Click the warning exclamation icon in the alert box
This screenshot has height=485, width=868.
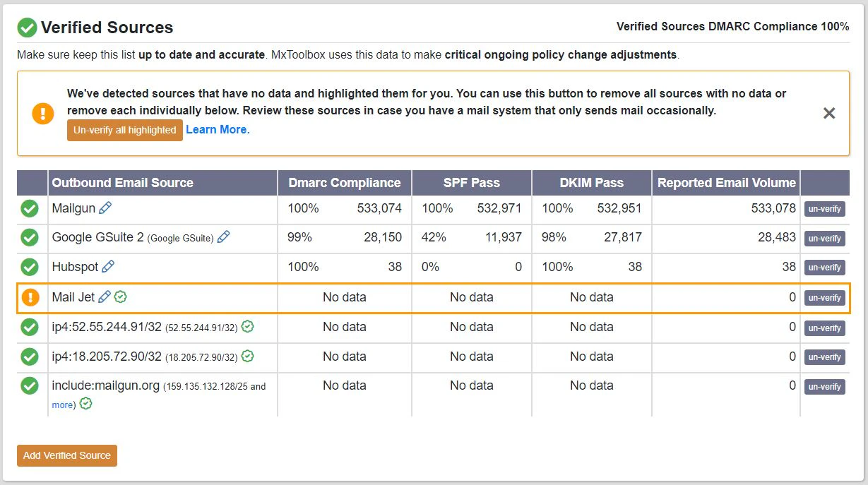pos(42,112)
